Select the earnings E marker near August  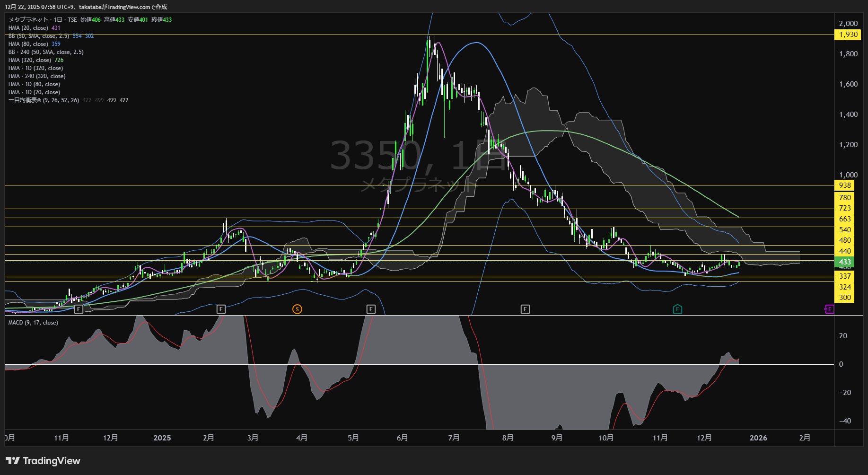coord(525,309)
